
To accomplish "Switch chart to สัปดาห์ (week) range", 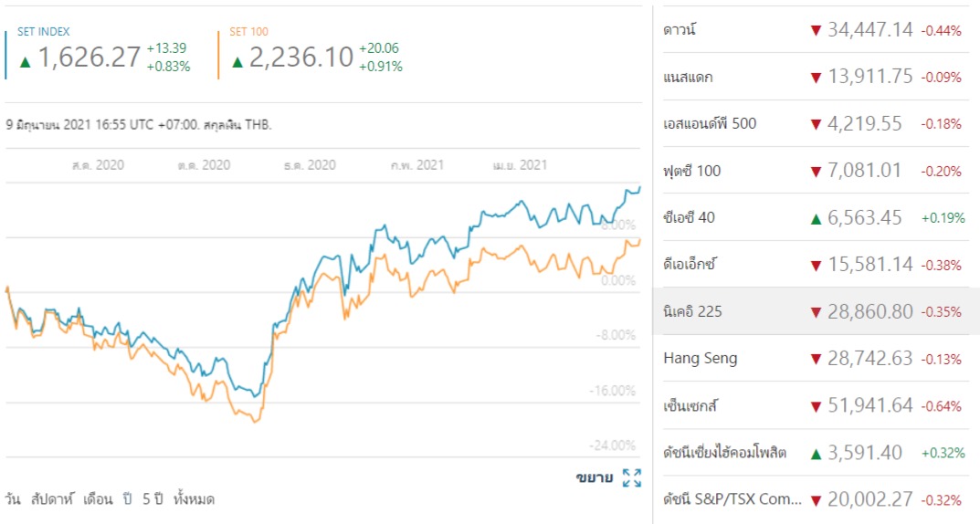I will 51,499.
